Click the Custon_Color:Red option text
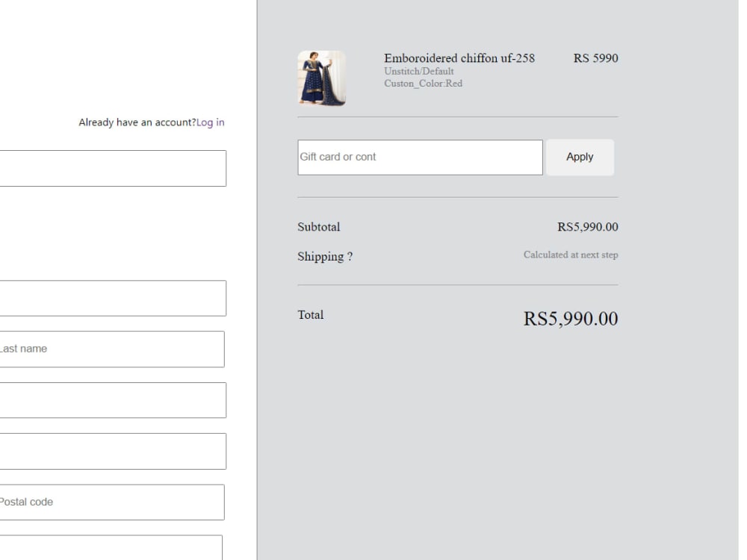The width and height of the screenshot is (747, 560). (x=423, y=84)
